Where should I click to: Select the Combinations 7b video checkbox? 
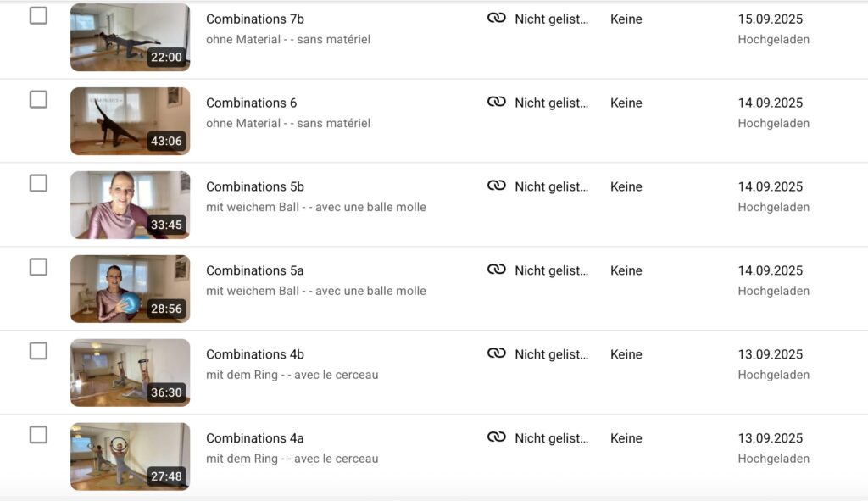coord(38,15)
